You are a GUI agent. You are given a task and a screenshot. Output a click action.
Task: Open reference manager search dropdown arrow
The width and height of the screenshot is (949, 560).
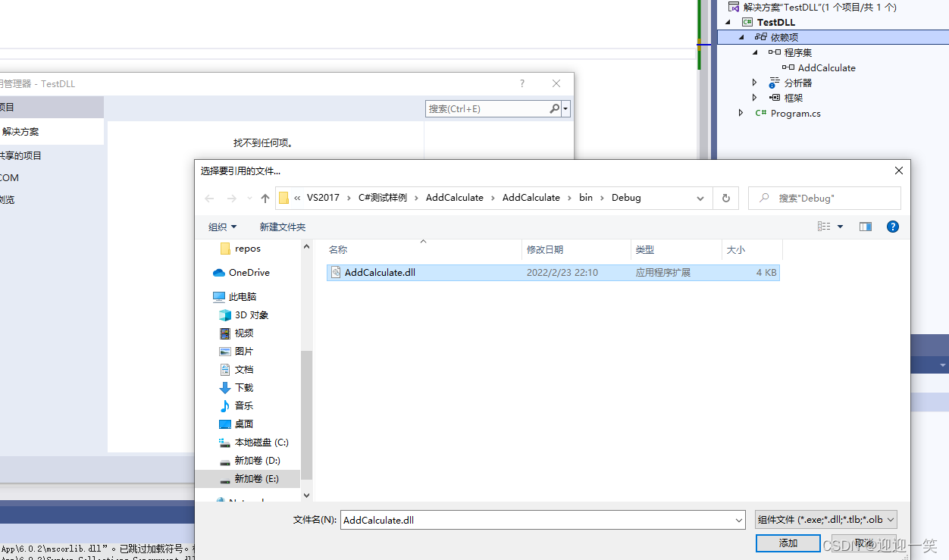pos(566,109)
